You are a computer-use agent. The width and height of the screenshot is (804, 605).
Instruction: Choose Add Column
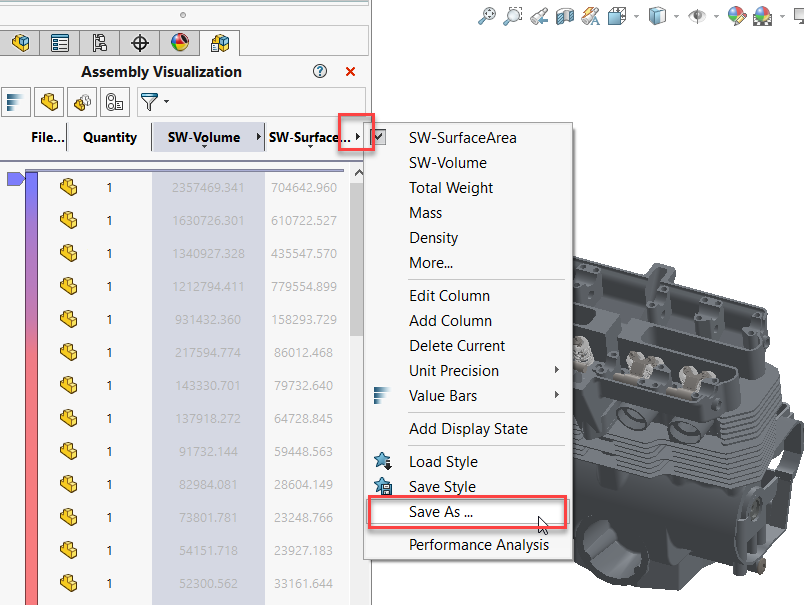click(x=450, y=321)
